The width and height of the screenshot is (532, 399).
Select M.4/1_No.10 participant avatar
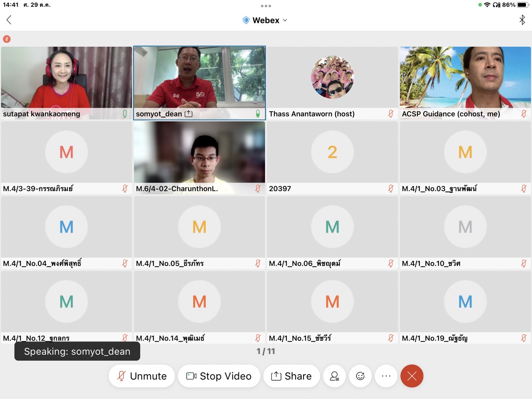pyautogui.click(x=465, y=227)
